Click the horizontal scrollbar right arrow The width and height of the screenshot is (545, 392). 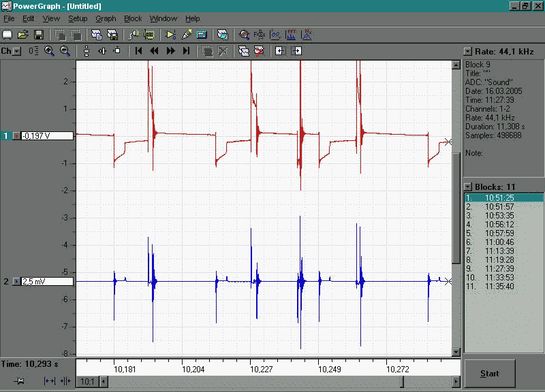pyautogui.click(x=456, y=382)
